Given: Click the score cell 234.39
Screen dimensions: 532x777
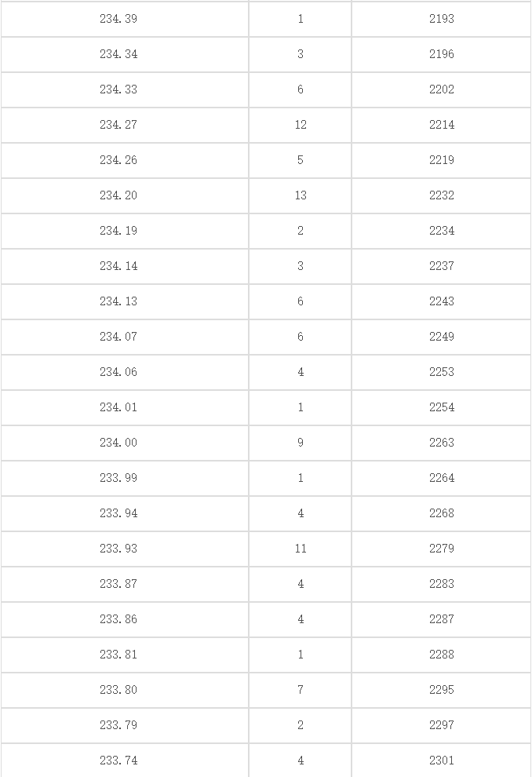Looking at the screenshot, I should click(x=118, y=19).
